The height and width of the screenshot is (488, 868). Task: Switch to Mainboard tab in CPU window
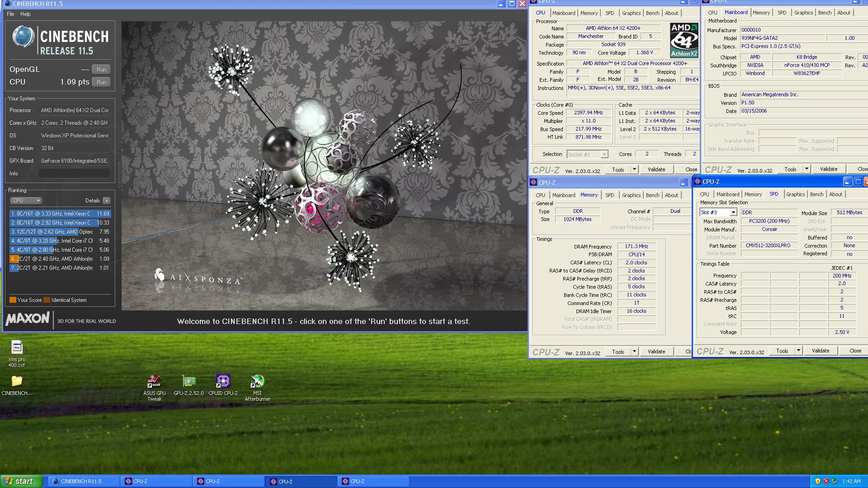tap(564, 13)
